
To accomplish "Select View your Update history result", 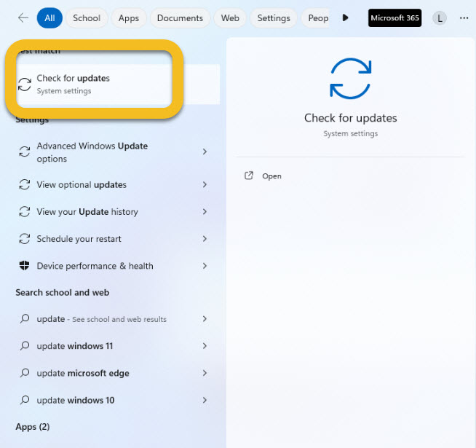I will pos(87,212).
